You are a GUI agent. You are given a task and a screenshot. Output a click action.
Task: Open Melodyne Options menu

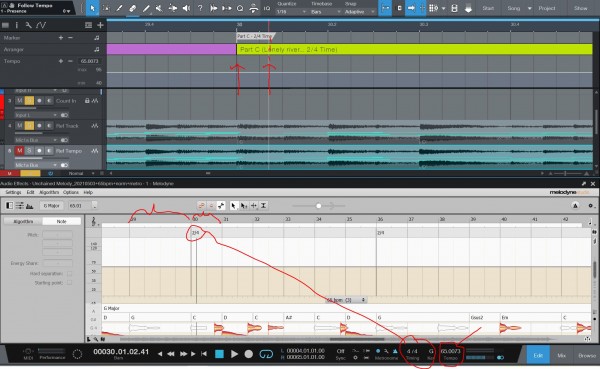[x=71, y=193]
